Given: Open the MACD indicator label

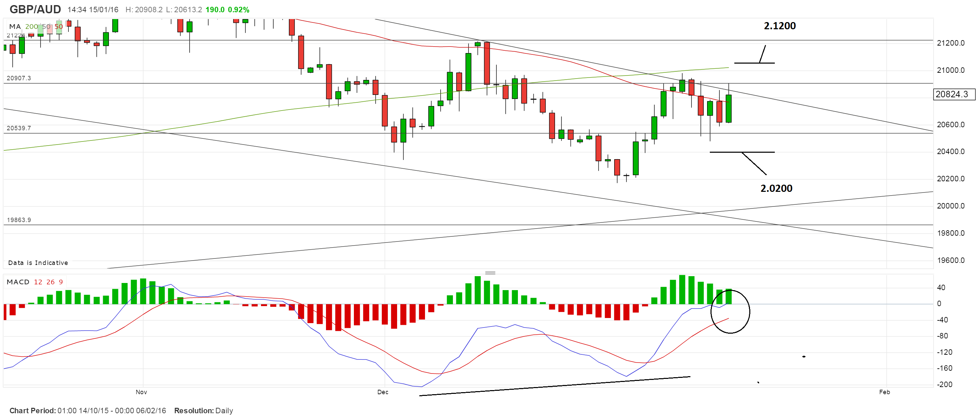Looking at the screenshot, I should click(18, 282).
